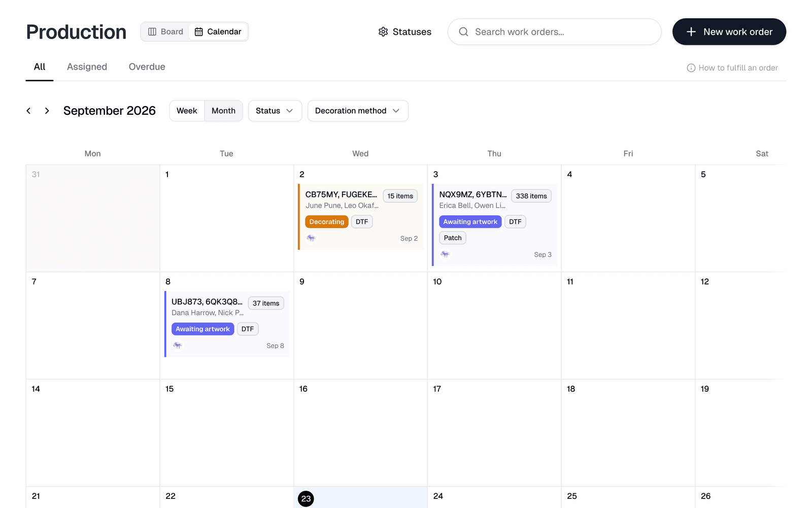Click assignee avatar on NQX9MZ work order
Viewport: 812px width, 508px height.
tap(445, 255)
